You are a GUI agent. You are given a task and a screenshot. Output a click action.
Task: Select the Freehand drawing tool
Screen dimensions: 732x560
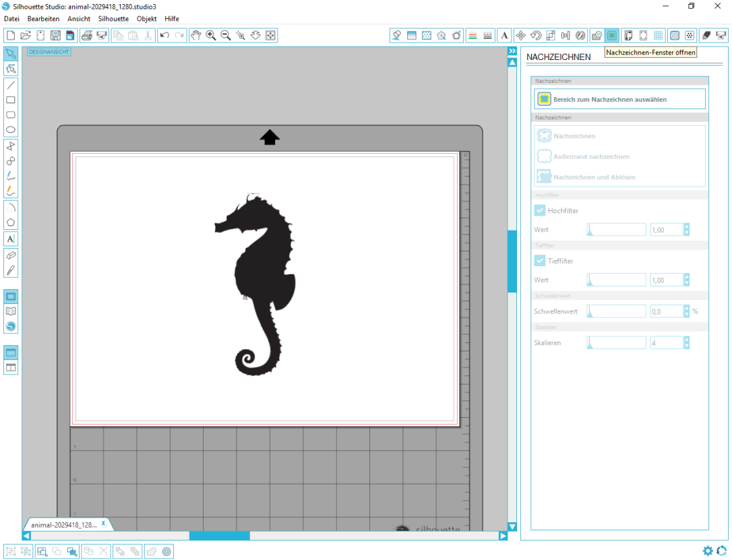(10, 176)
